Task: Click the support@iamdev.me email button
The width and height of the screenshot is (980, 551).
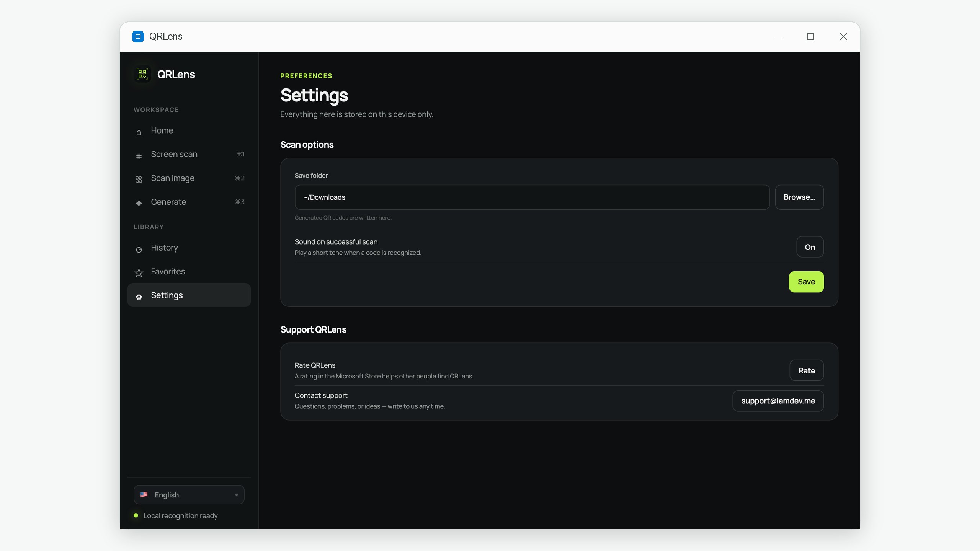Action: (778, 401)
